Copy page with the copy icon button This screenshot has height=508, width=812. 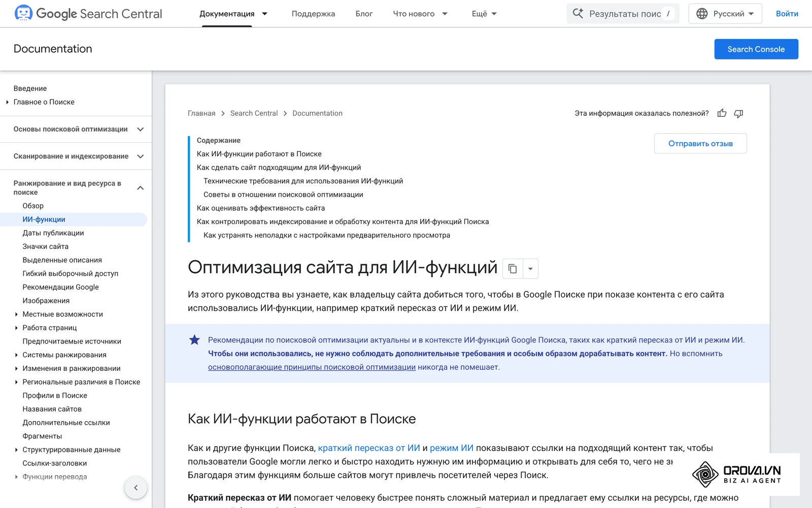tap(513, 269)
